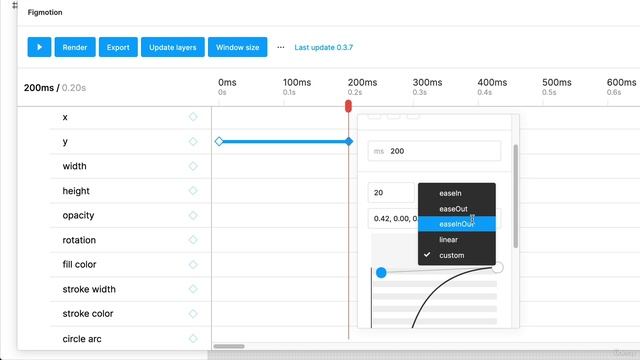Click the Render button
Viewport: 640px width, 360px height.
tap(75, 47)
